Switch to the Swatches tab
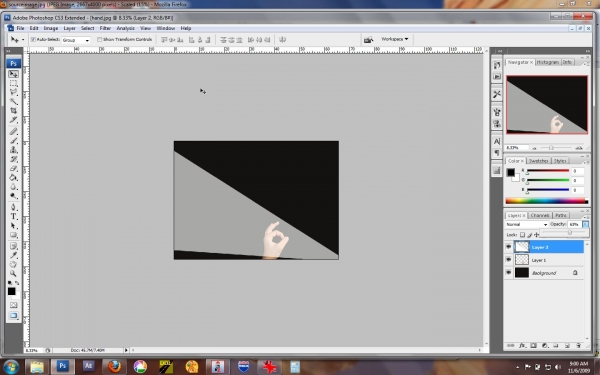The image size is (600, 375). click(x=538, y=161)
